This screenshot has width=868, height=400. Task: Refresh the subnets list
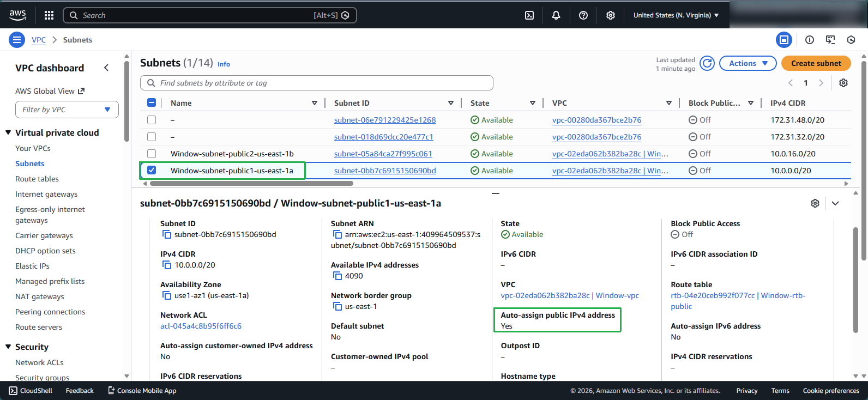pos(707,63)
